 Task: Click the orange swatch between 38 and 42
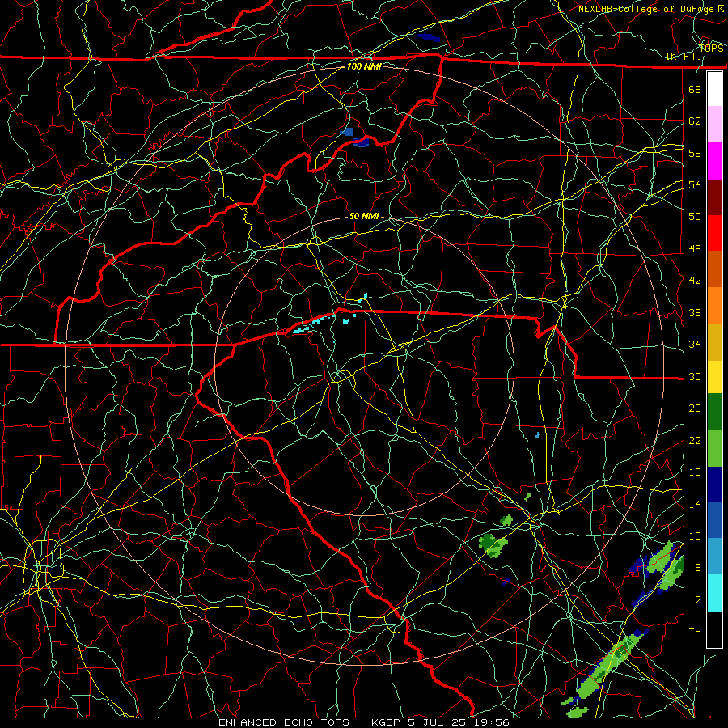pyautogui.click(x=714, y=306)
